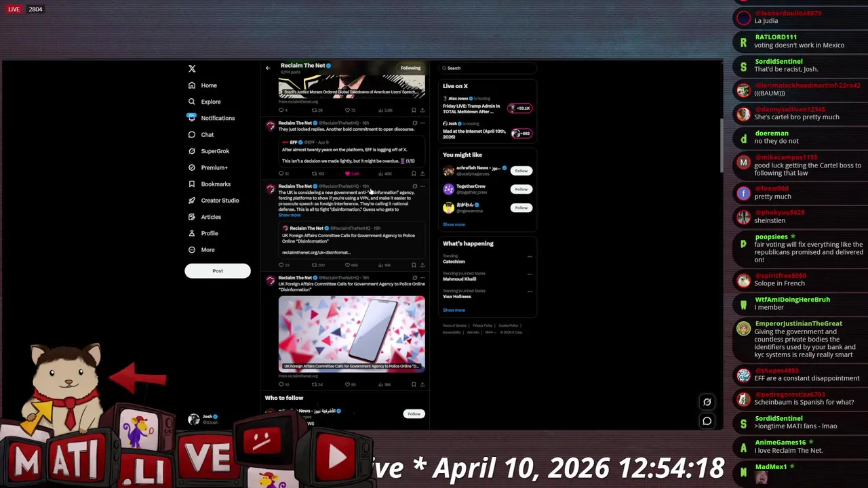The height and width of the screenshot is (488, 868).
Task: Open more options on the UK VPN tweet
Action: click(x=422, y=186)
